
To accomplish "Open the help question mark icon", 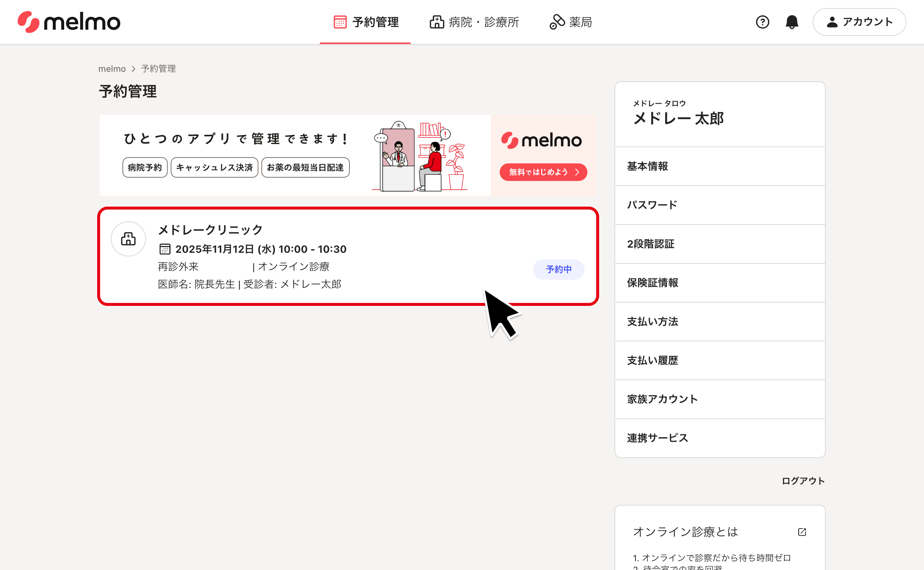I will (x=762, y=22).
